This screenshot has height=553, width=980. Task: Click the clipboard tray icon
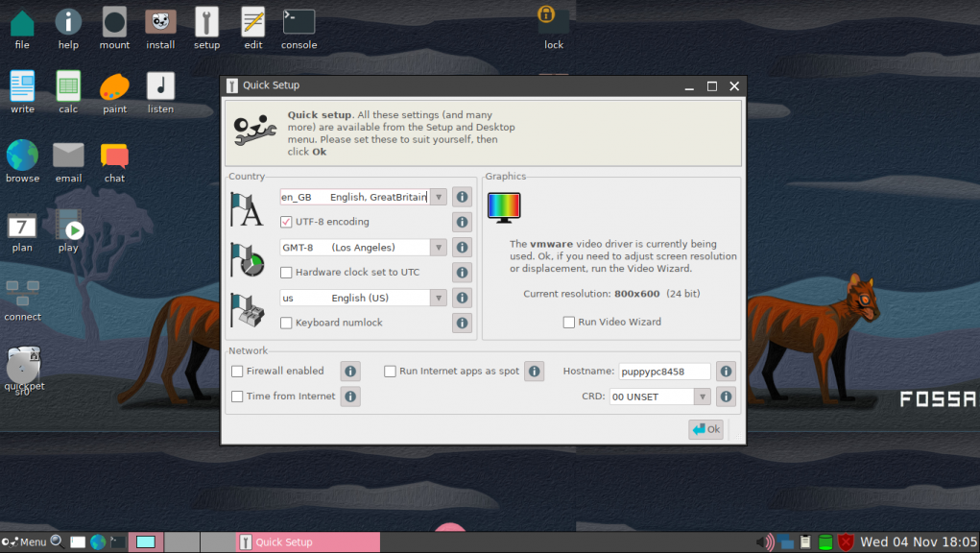pos(805,541)
